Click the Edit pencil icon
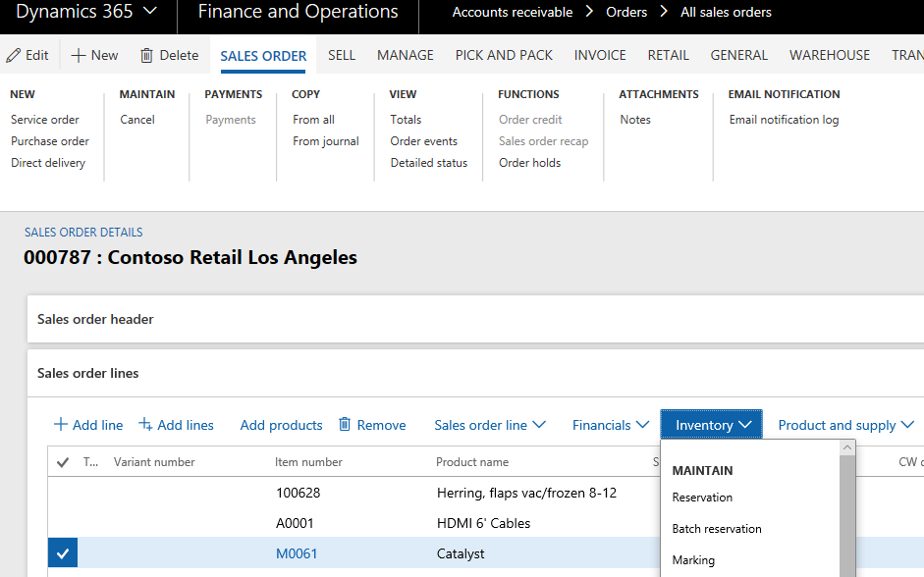 (14, 56)
